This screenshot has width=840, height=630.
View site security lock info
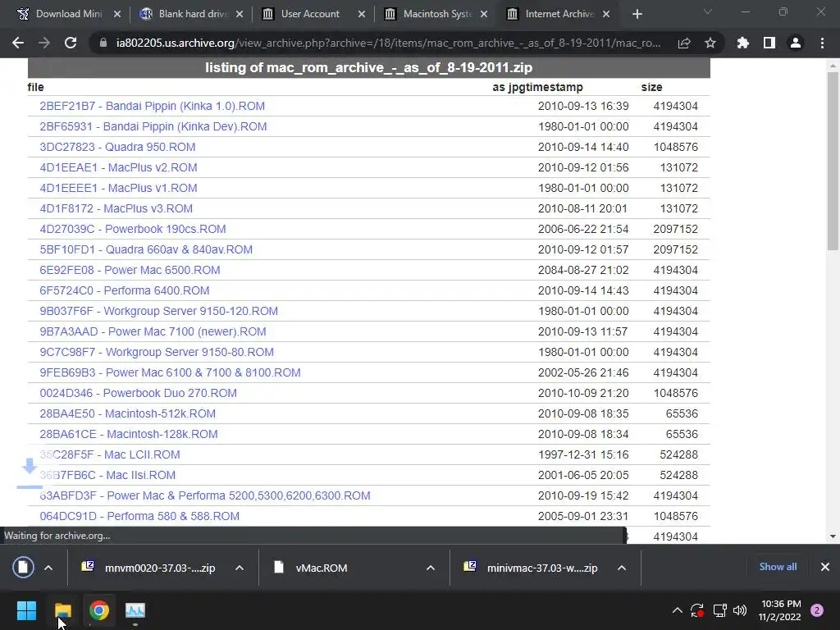[x=103, y=43]
